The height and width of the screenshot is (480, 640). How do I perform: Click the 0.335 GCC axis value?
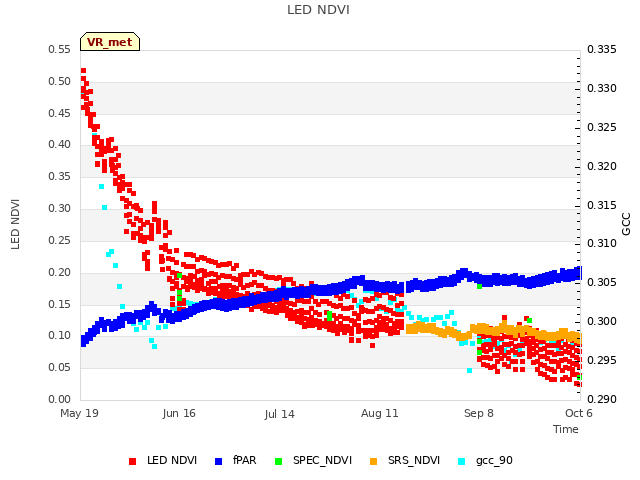click(602, 49)
